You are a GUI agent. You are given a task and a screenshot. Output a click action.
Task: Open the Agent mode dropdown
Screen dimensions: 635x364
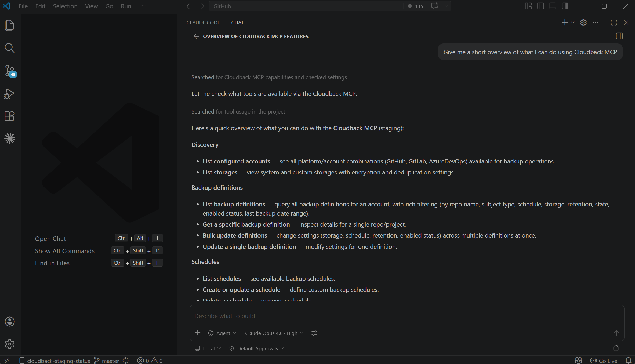click(222, 333)
